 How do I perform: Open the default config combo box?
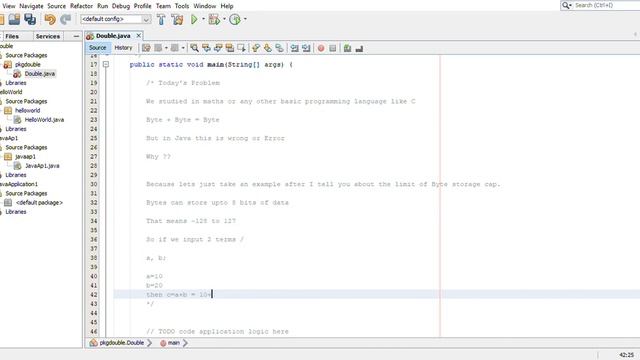[116, 19]
